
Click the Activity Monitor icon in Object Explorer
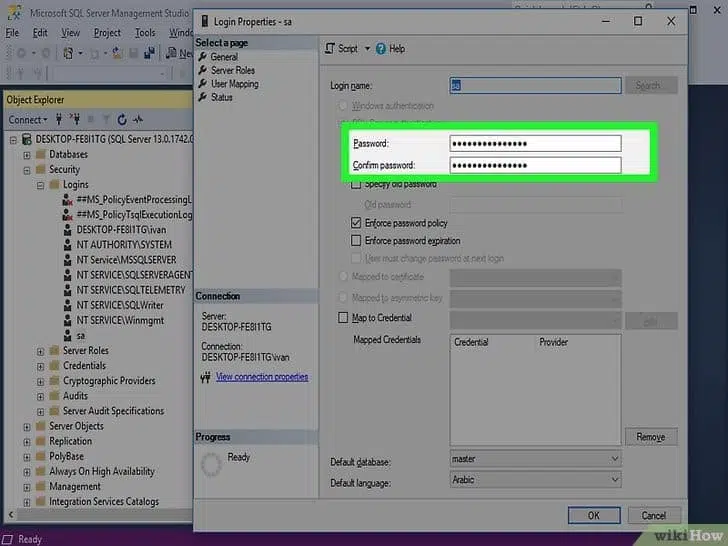coord(138,120)
